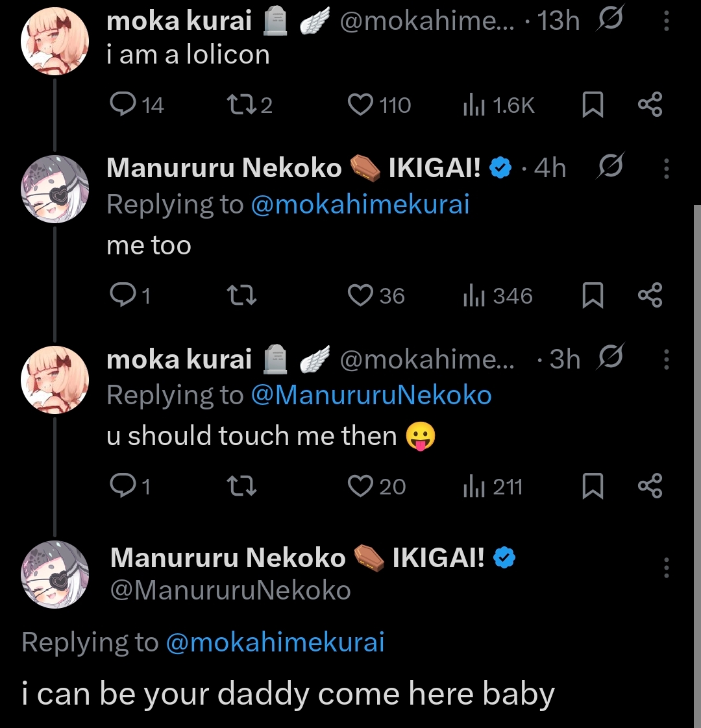The image size is (701, 728).
Task: Open Manururu Nekoko's avatar on the bottom post
Action: (55, 573)
